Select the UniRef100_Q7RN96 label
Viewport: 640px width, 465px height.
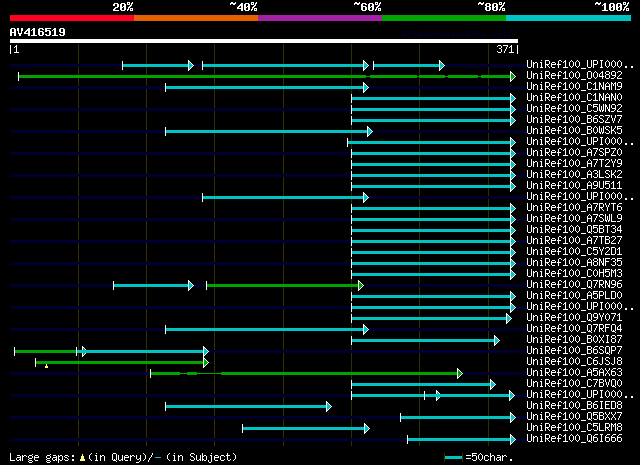(574, 285)
